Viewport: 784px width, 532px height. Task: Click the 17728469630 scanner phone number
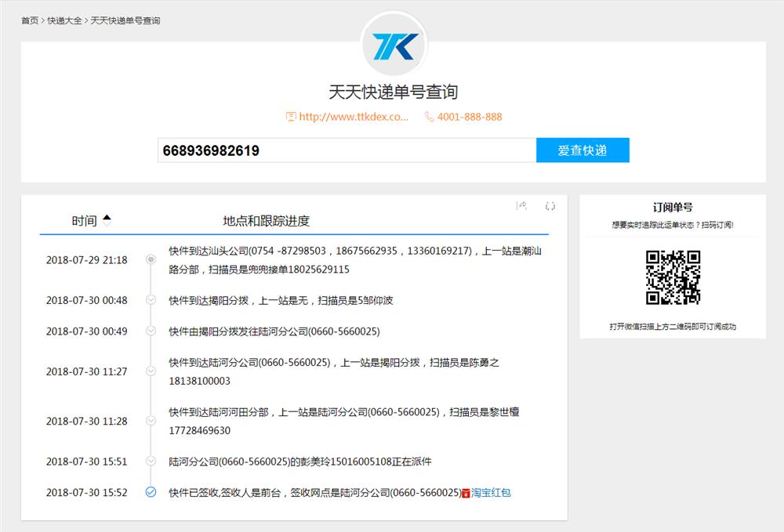point(199,431)
